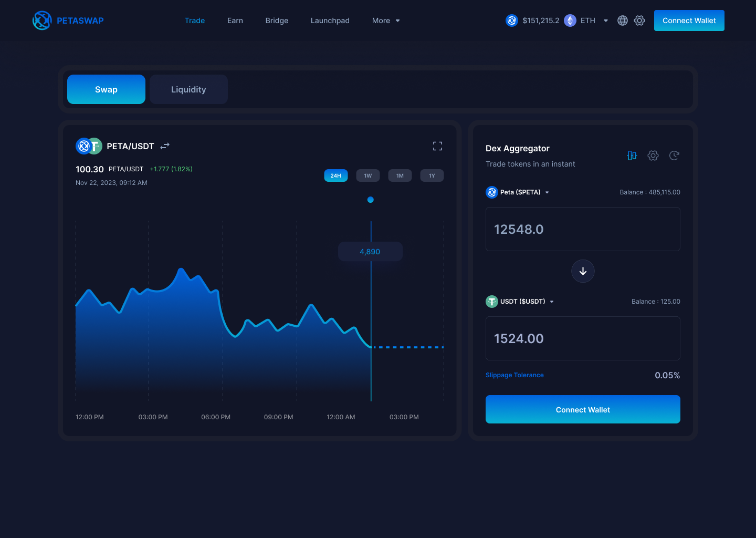Click the refresh history icon
This screenshot has width=756, height=538.
(x=674, y=156)
